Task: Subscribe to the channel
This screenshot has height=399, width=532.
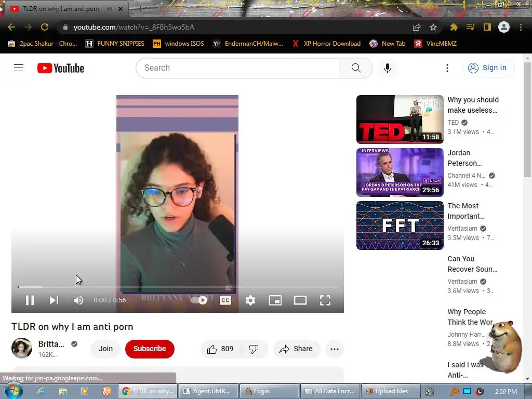Action: pos(150,349)
